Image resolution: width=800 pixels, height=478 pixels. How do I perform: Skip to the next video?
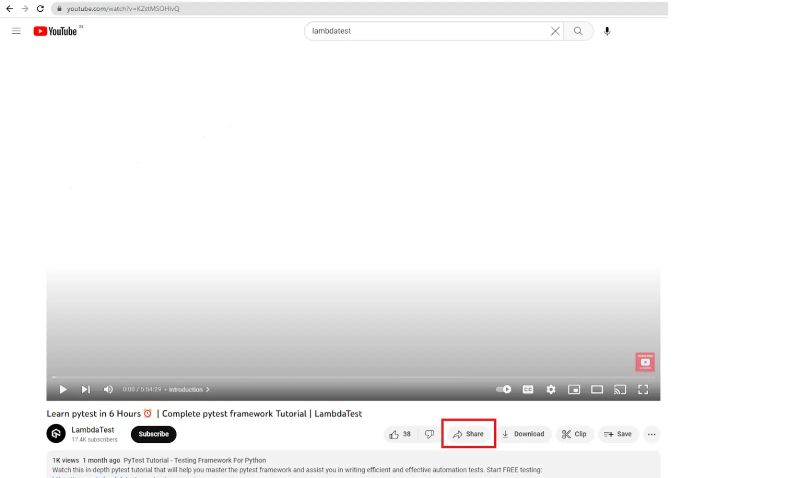[86, 389]
